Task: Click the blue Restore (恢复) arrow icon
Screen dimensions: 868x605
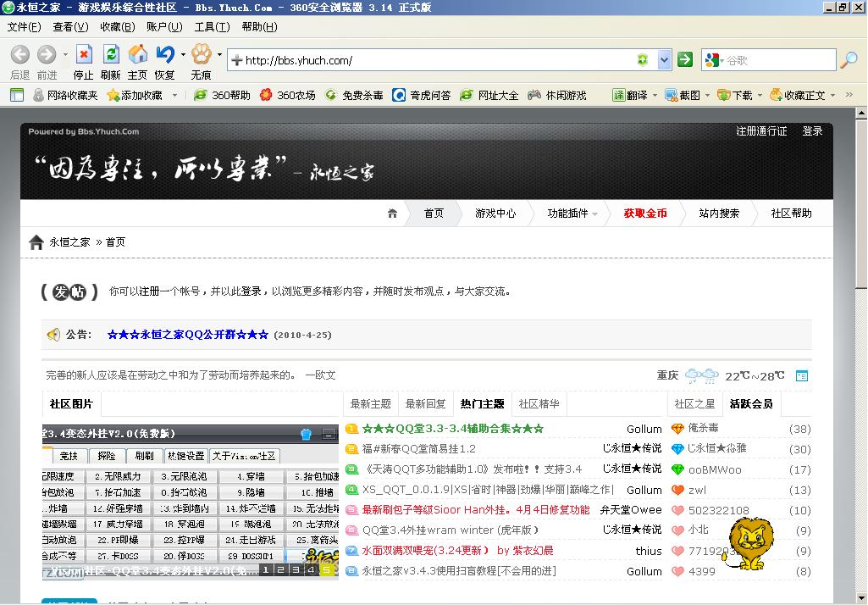Action: coord(165,54)
